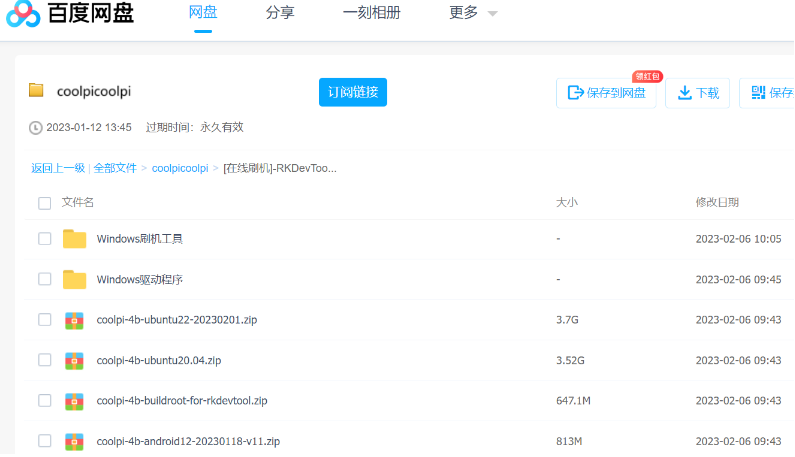Select checkbox for coolpi-4b-ubuntu22-20230201.zip
The width and height of the screenshot is (795, 457).
pyautogui.click(x=45, y=320)
